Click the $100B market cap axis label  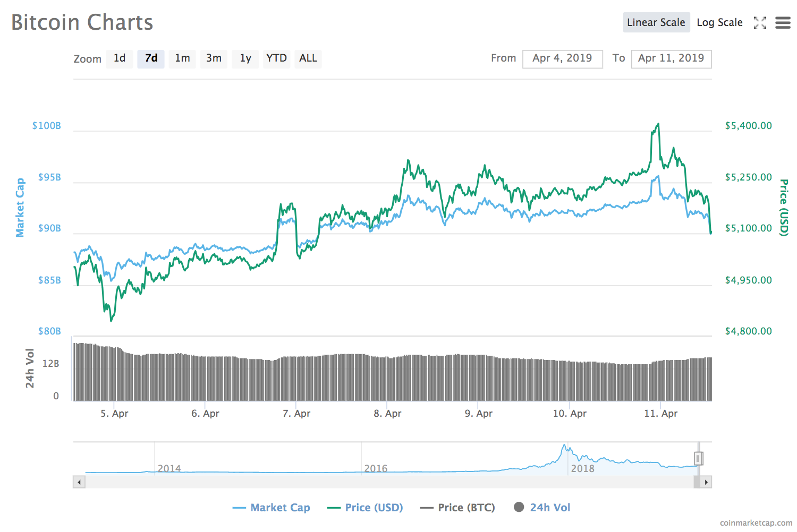click(46, 126)
